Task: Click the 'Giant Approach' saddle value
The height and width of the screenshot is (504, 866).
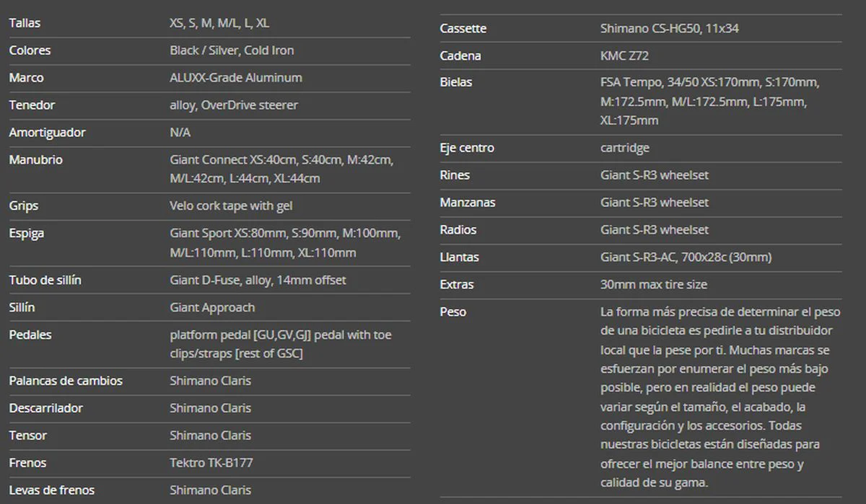Action: pyautogui.click(x=212, y=307)
